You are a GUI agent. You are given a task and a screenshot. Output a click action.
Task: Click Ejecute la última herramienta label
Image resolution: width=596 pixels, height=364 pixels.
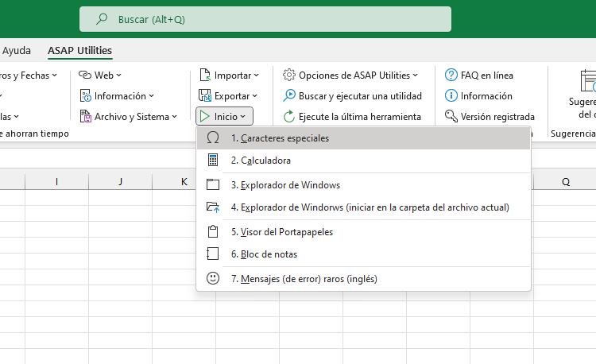point(359,117)
